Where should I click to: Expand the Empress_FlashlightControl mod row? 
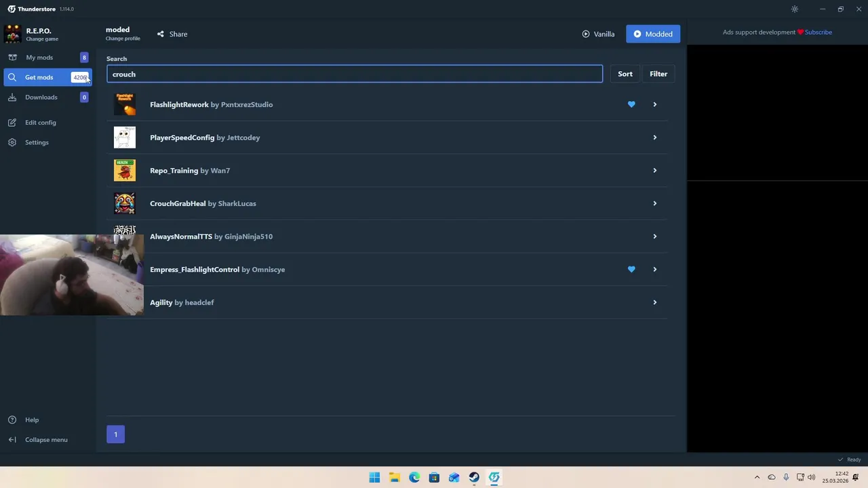click(654, 270)
